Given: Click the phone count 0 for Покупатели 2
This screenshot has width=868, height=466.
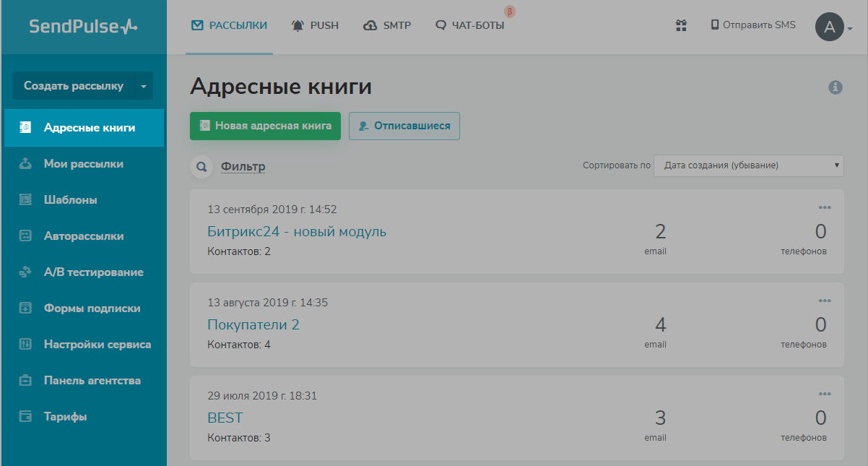Looking at the screenshot, I should pos(820,324).
